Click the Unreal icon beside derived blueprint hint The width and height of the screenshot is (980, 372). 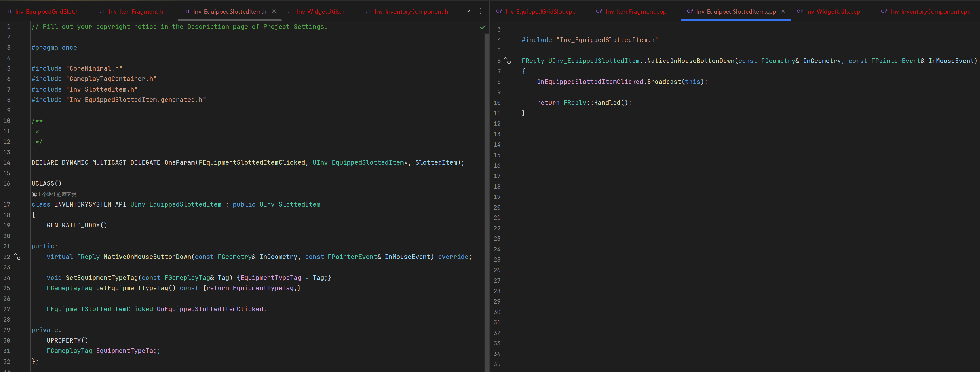point(34,195)
